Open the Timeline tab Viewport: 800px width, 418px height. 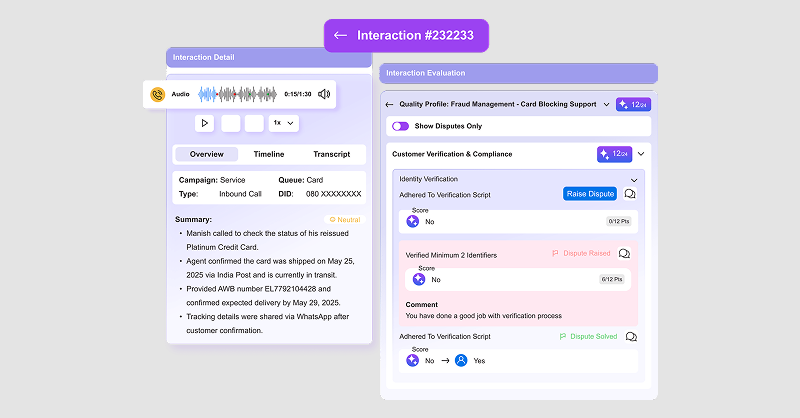(268, 154)
